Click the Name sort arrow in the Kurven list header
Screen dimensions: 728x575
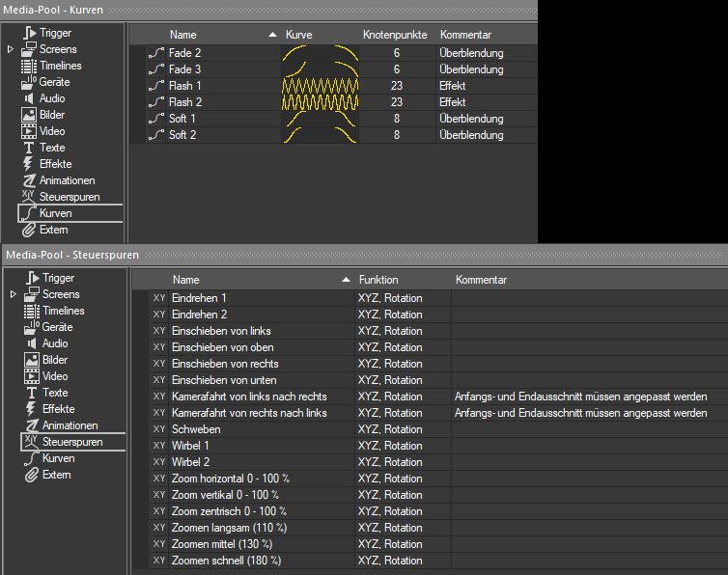(272, 35)
